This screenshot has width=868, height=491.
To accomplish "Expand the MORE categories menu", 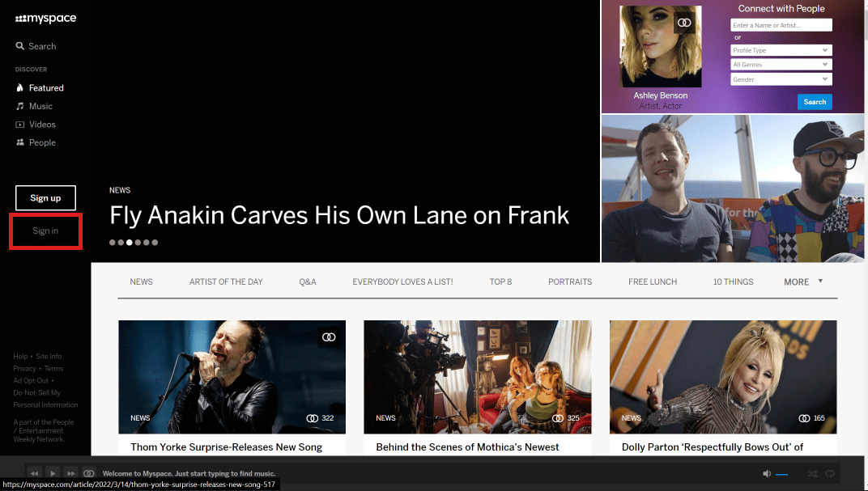I will tap(802, 281).
